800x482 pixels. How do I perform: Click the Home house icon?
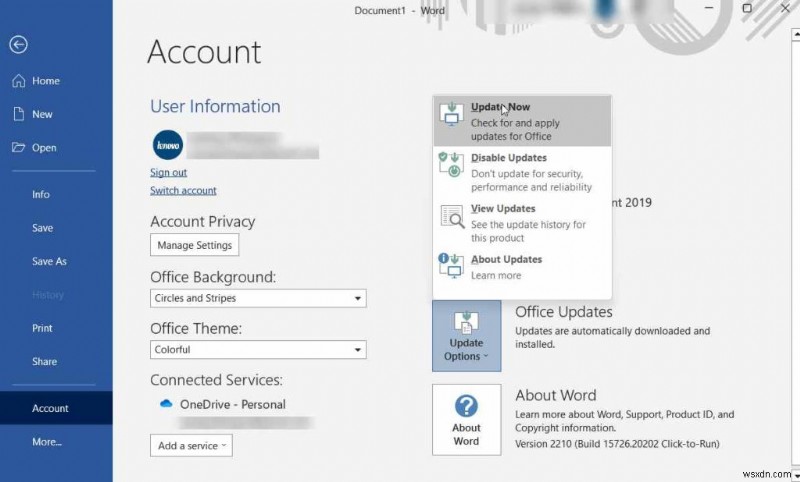tap(18, 81)
